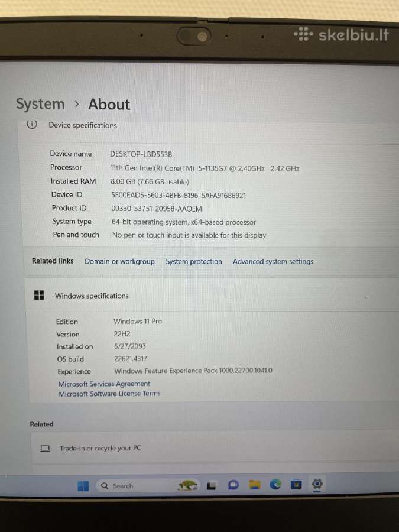This screenshot has width=399, height=532.
Task: Go back to System in the breadcrumb
Action: pos(40,104)
